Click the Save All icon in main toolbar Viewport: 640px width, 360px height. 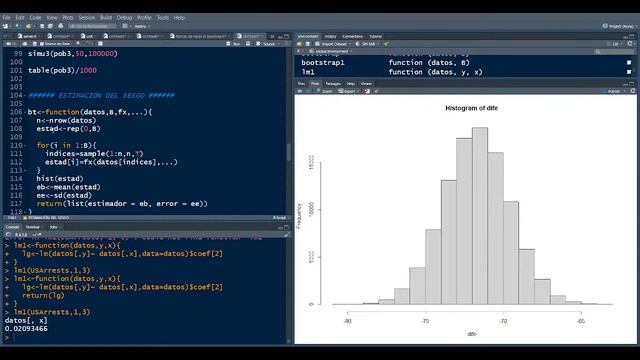click(50, 26)
